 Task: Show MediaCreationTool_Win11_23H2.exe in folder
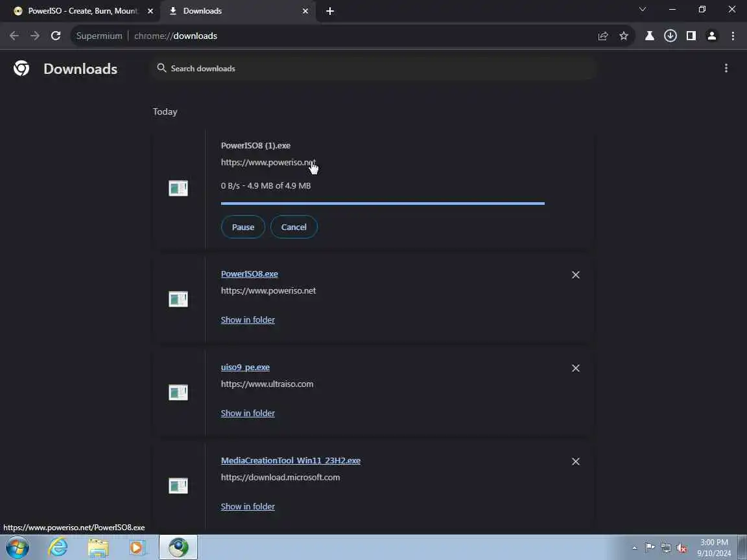[x=248, y=506]
